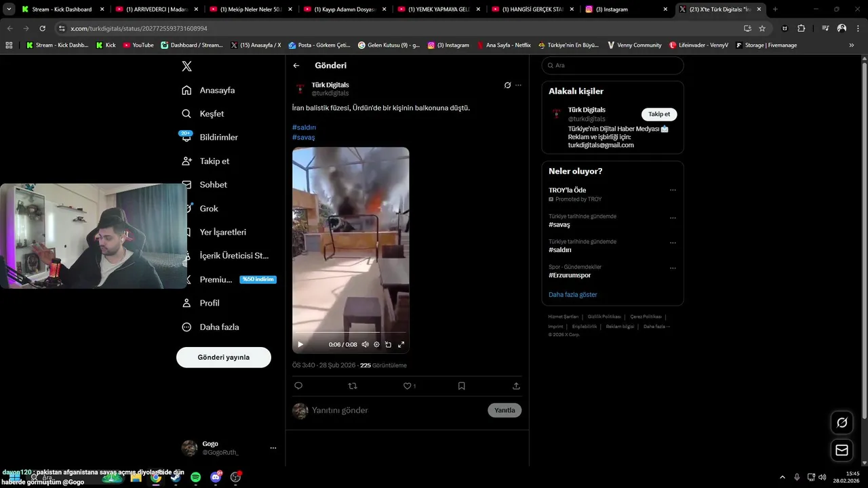Open Discord from the taskbar
The image size is (868, 488).
tap(216, 477)
